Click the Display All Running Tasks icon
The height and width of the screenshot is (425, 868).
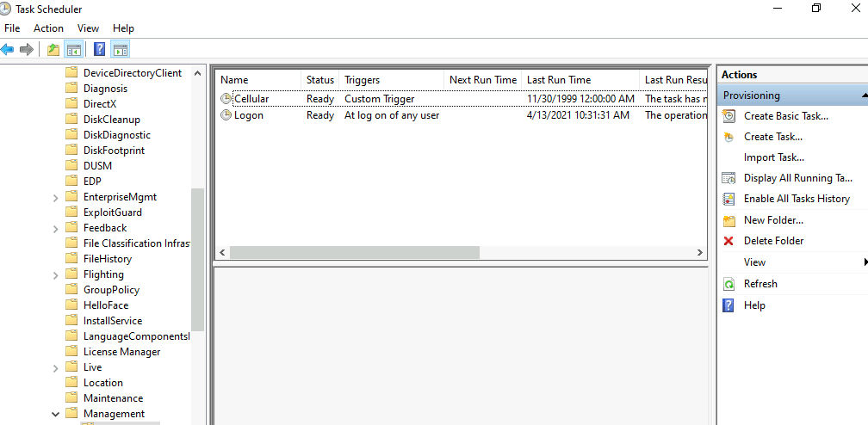[729, 178]
